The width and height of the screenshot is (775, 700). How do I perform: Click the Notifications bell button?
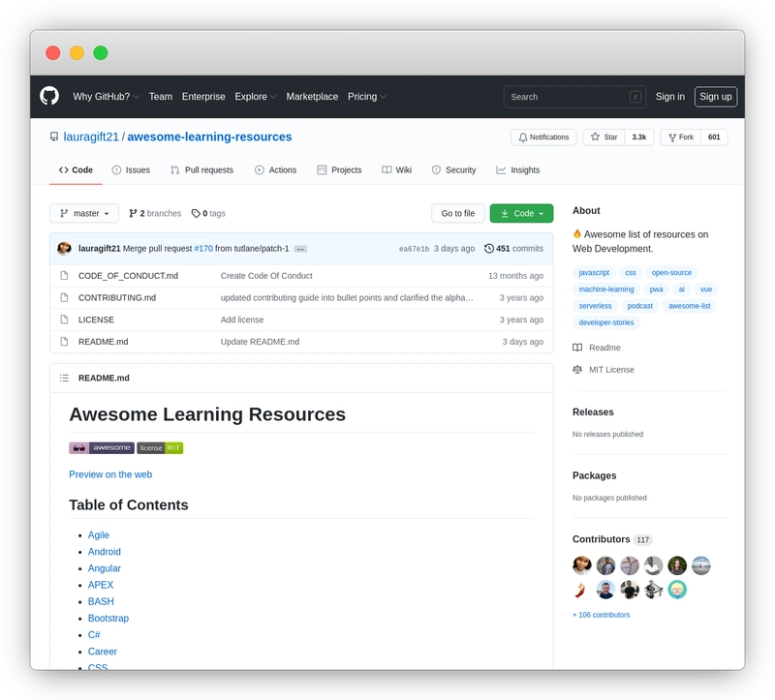tap(543, 137)
